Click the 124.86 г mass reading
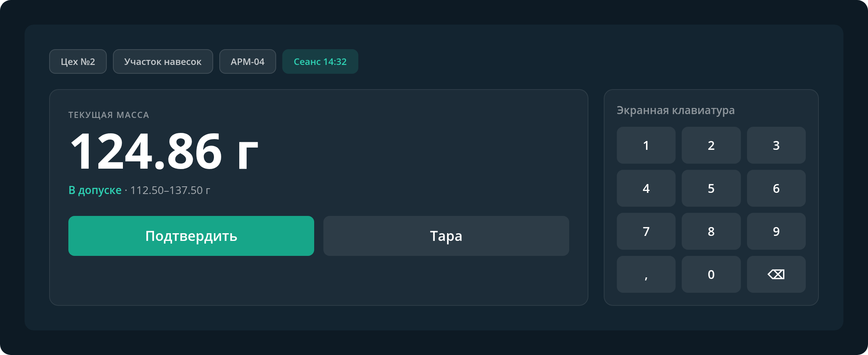 164,151
